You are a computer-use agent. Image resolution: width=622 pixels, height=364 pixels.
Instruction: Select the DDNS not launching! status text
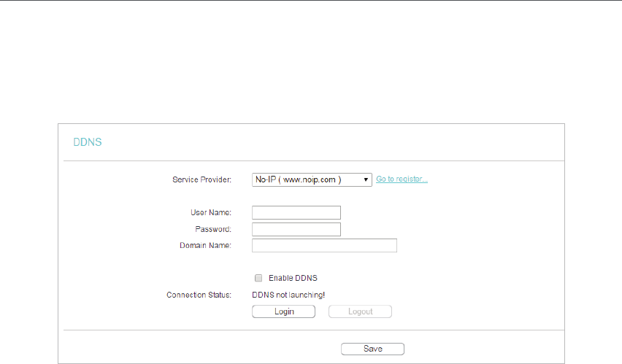click(x=288, y=295)
